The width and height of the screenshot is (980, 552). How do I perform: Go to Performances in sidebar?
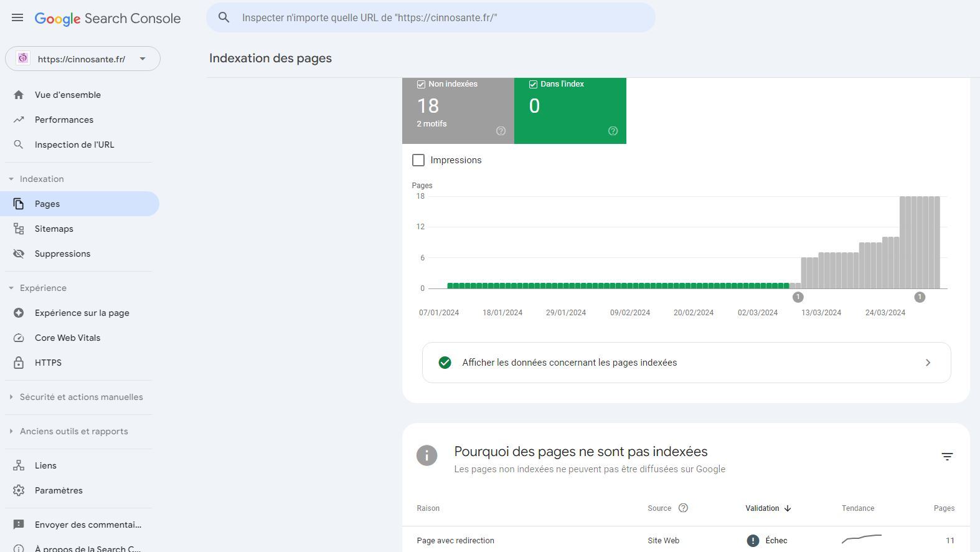click(x=64, y=120)
